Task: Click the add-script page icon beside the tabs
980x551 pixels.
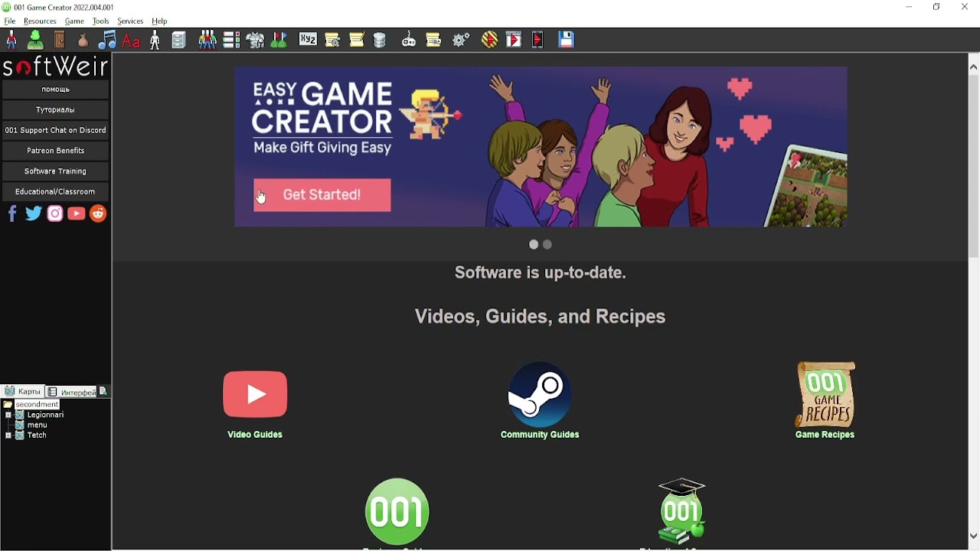Action: 104,392
